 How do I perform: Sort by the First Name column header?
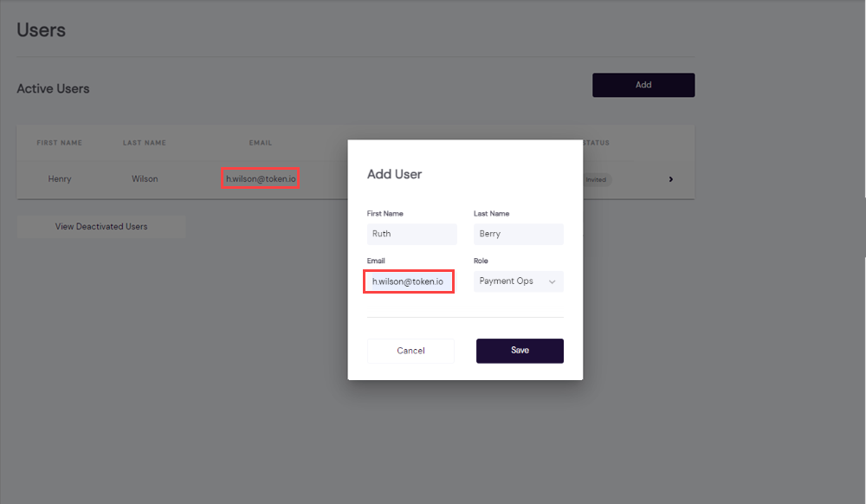(x=59, y=143)
